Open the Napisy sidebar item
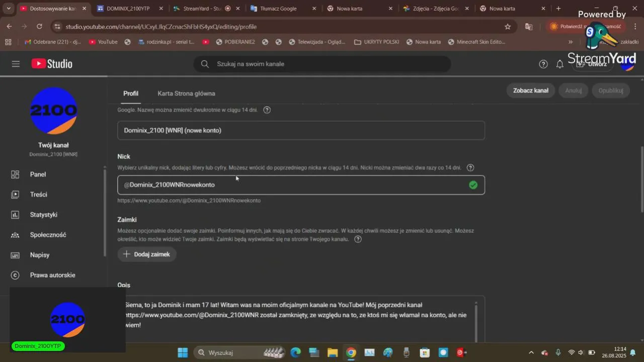This screenshot has width=644, height=362. pyautogui.click(x=52, y=255)
